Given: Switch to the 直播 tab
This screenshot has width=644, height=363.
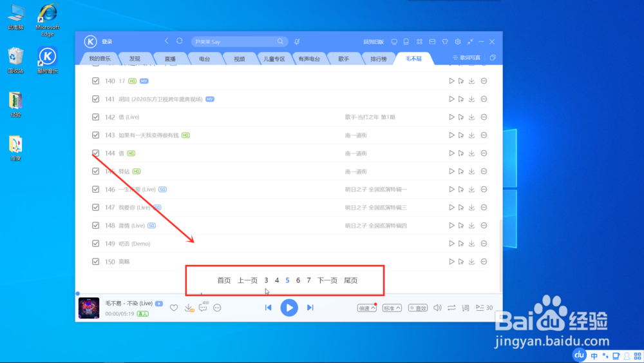Looking at the screenshot, I should click(x=170, y=59).
